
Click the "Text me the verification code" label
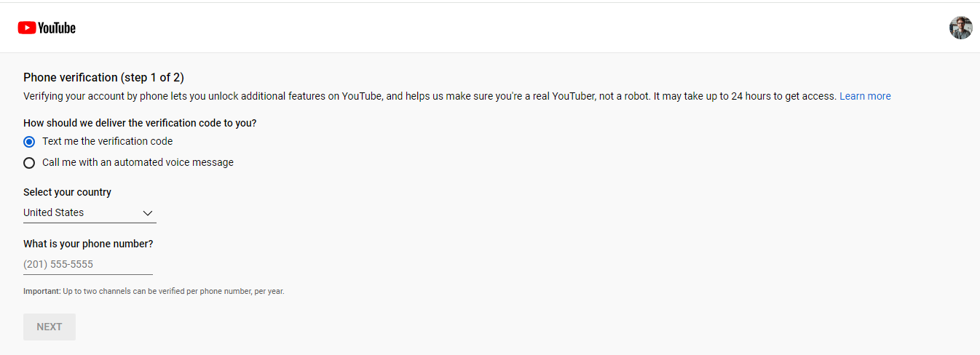(x=108, y=141)
